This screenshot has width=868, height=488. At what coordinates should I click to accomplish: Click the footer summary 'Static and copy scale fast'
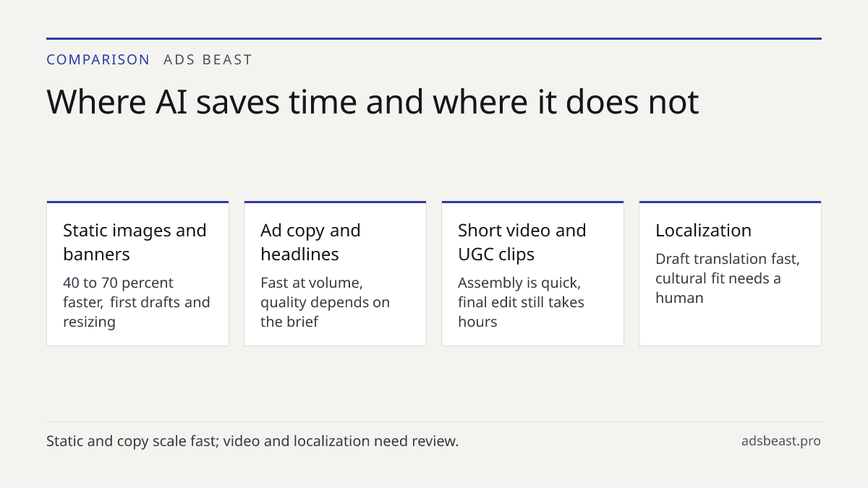(252, 441)
